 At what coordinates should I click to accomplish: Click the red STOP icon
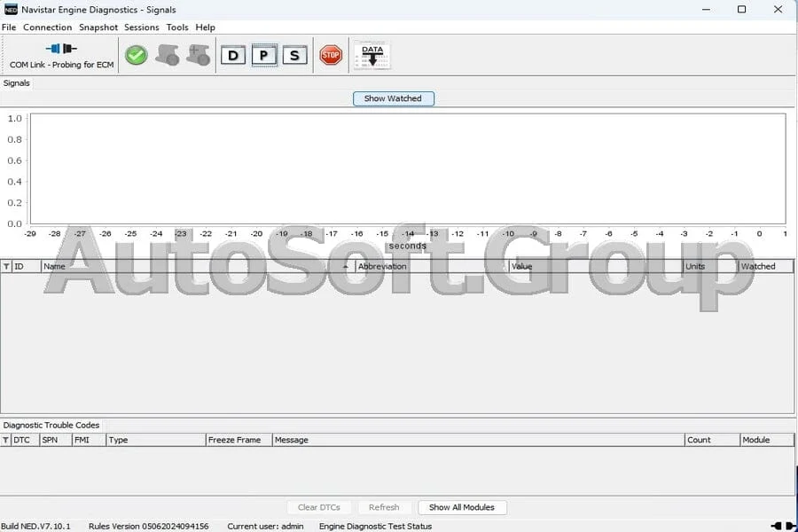331,55
